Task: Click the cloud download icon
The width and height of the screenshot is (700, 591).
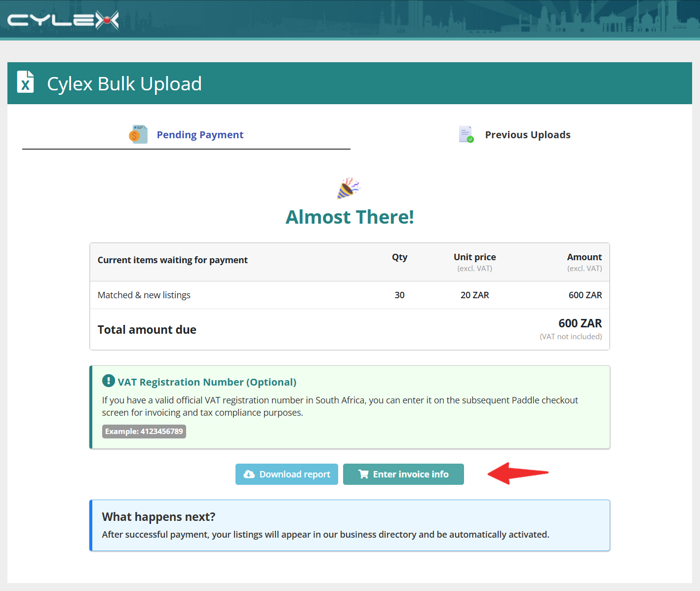Action: click(249, 474)
